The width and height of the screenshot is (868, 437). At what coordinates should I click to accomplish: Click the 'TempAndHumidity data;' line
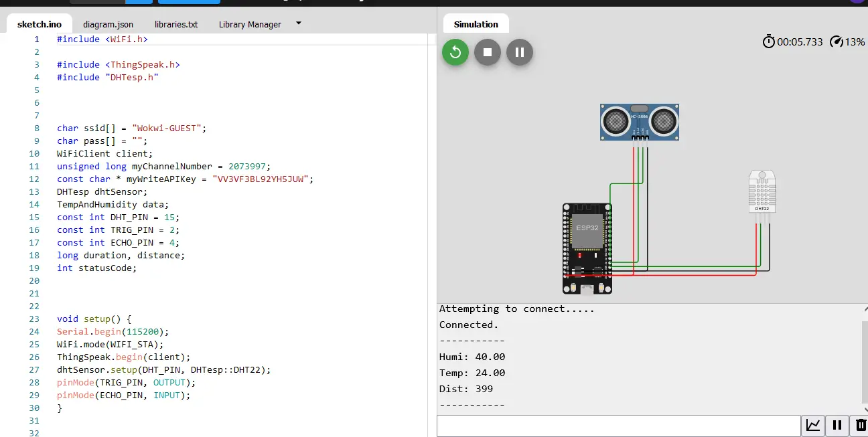(x=113, y=205)
